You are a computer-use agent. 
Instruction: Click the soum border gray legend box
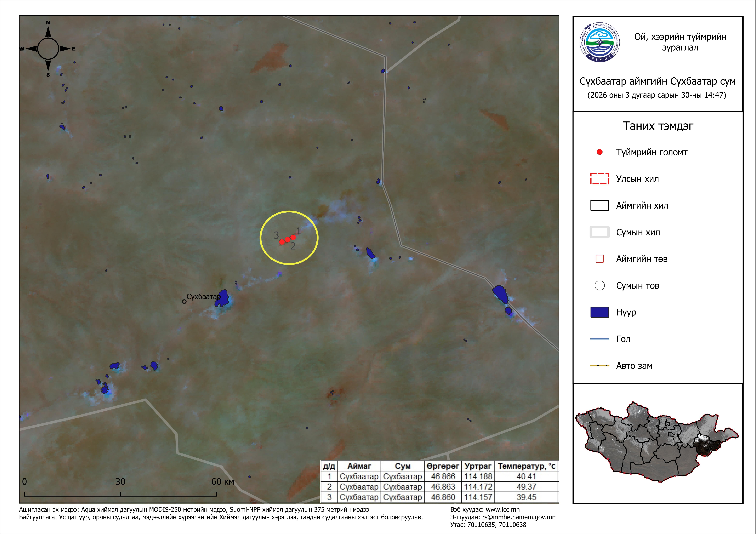pyautogui.click(x=600, y=232)
